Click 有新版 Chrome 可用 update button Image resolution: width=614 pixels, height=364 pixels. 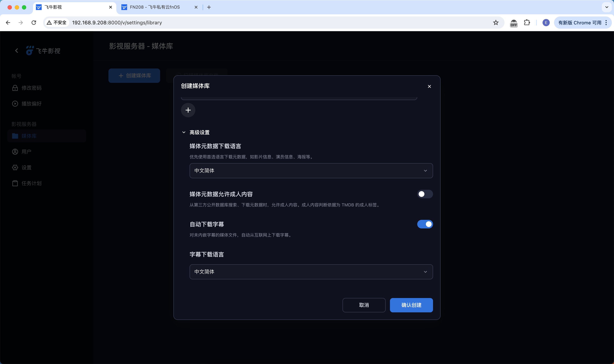(579, 23)
